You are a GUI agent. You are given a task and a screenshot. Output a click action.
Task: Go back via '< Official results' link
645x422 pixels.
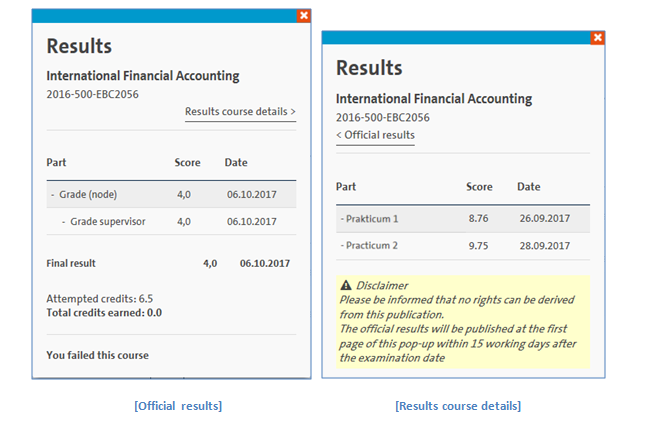pos(375,135)
